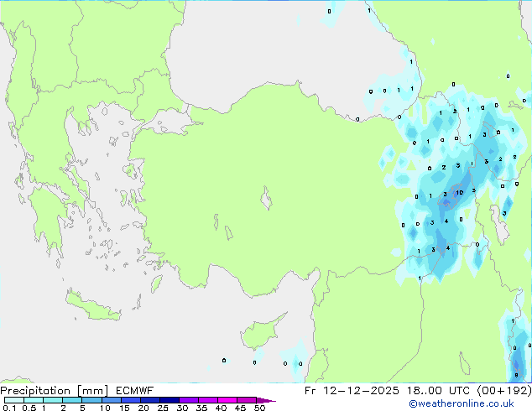Click the 35–40 mm legend color swatch
Viewport: 532px width, 411px height.
pyautogui.click(x=208, y=400)
